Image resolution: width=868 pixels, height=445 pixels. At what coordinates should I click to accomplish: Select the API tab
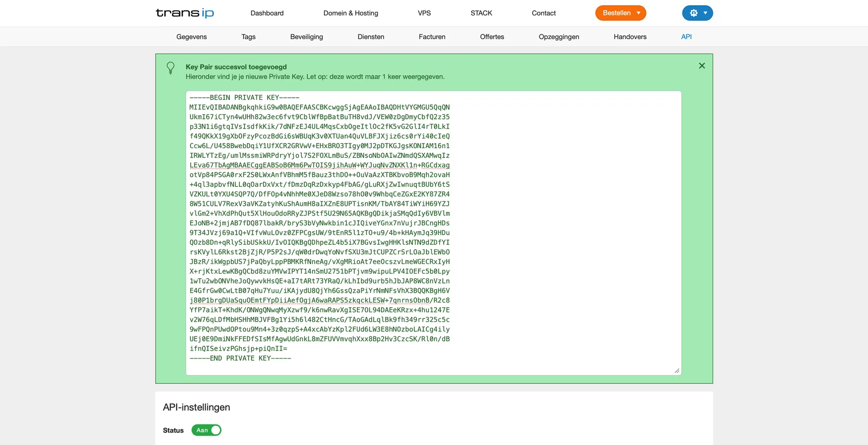click(x=686, y=37)
